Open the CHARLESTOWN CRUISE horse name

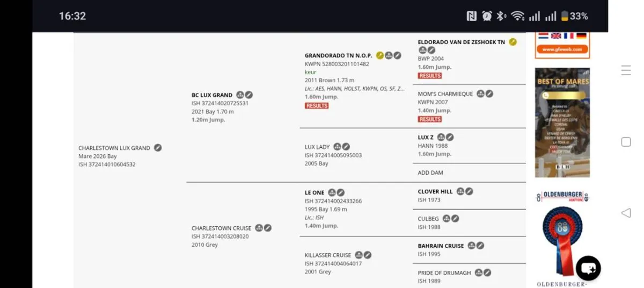[221, 228]
